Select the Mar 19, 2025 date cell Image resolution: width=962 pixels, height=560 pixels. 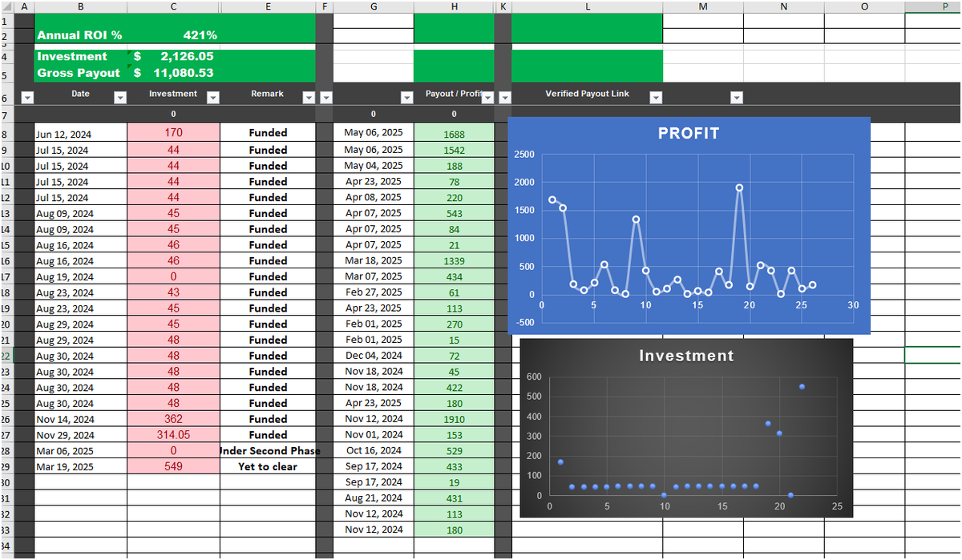[x=80, y=466]
